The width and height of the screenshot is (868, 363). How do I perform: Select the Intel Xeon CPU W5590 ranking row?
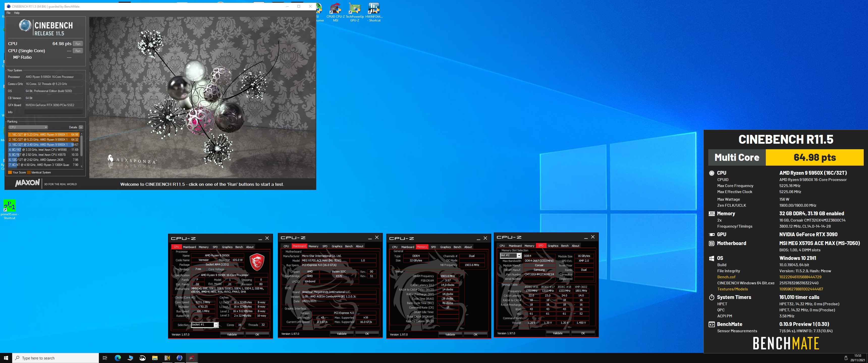point(43,150)
